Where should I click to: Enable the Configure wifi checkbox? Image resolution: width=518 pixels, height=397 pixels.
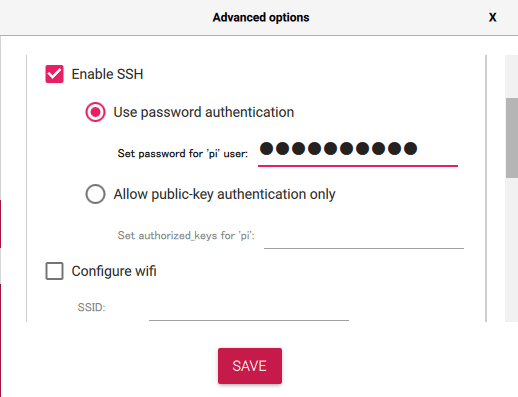pos(54,271)
